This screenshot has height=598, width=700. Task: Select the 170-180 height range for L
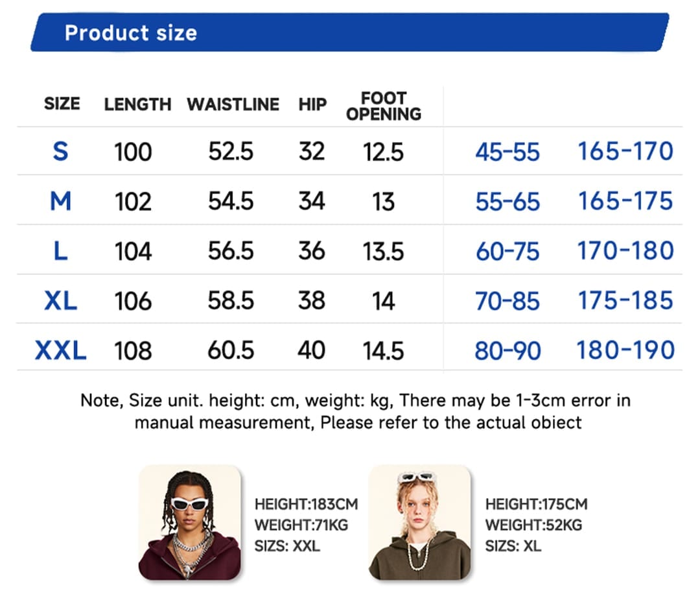(x=625, y=250)
